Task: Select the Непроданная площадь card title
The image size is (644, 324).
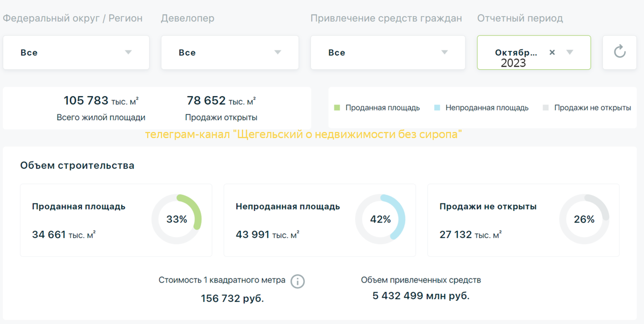Action: coord(288,207)
